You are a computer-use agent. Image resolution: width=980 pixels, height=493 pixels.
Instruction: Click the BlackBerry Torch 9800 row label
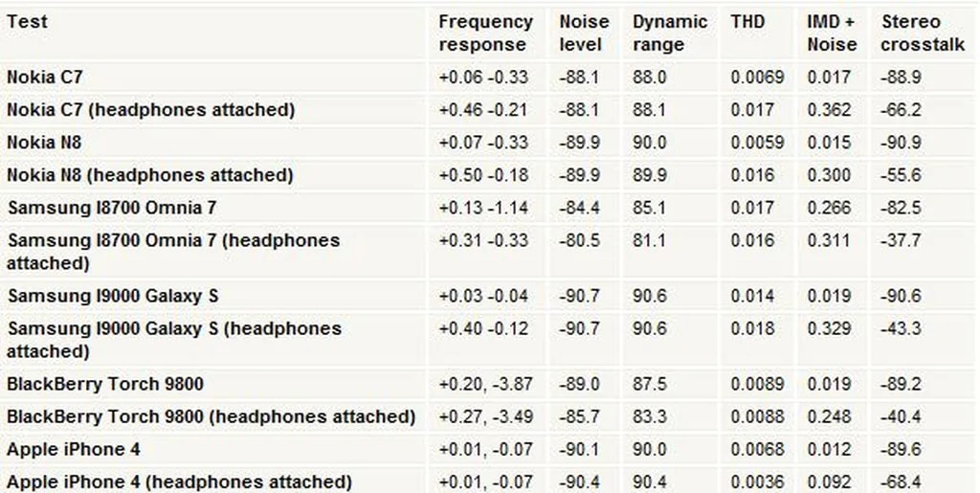[104, 383]
